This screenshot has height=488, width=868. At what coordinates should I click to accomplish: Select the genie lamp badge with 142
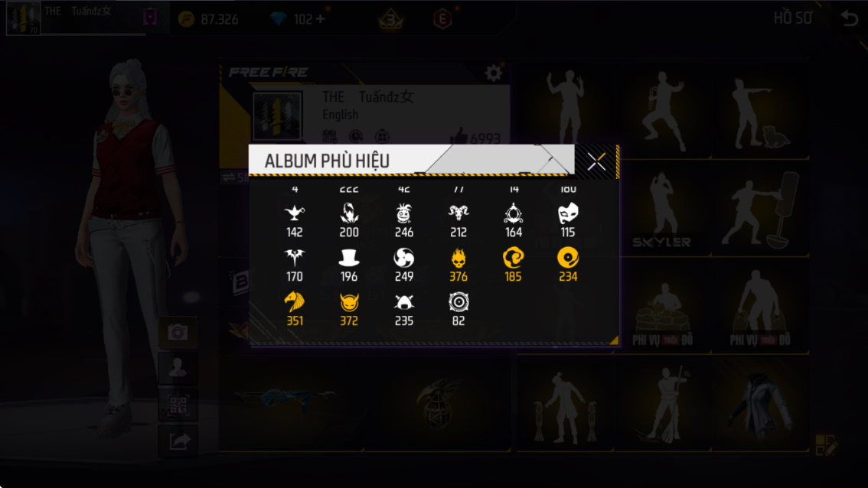coord(295,220)
